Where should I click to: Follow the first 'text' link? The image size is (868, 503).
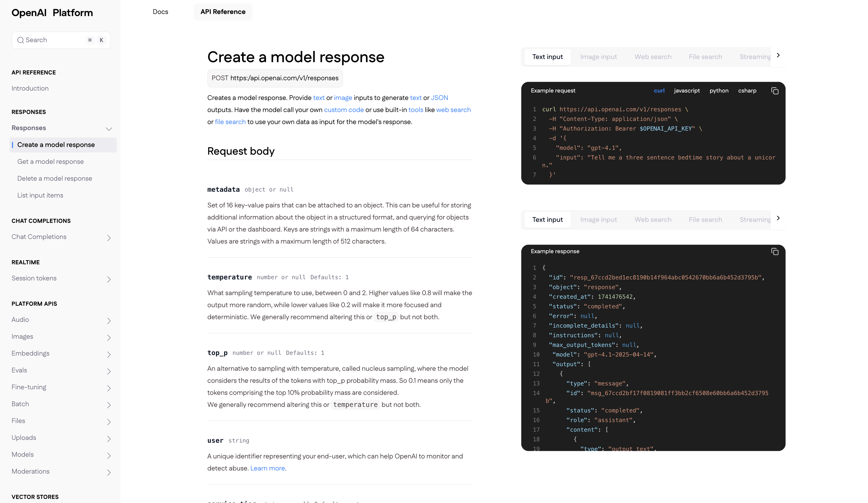click(319, 98)
